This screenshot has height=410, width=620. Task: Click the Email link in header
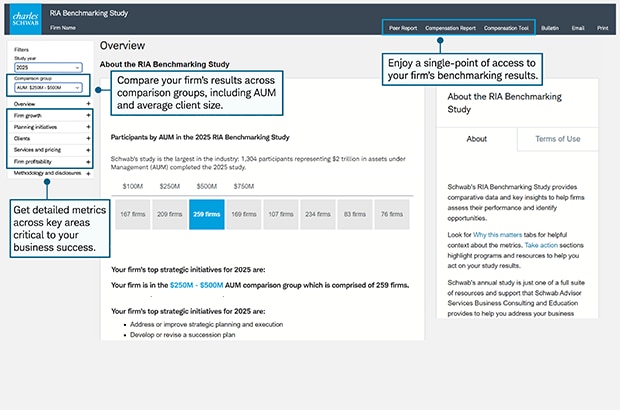(578, 28)
